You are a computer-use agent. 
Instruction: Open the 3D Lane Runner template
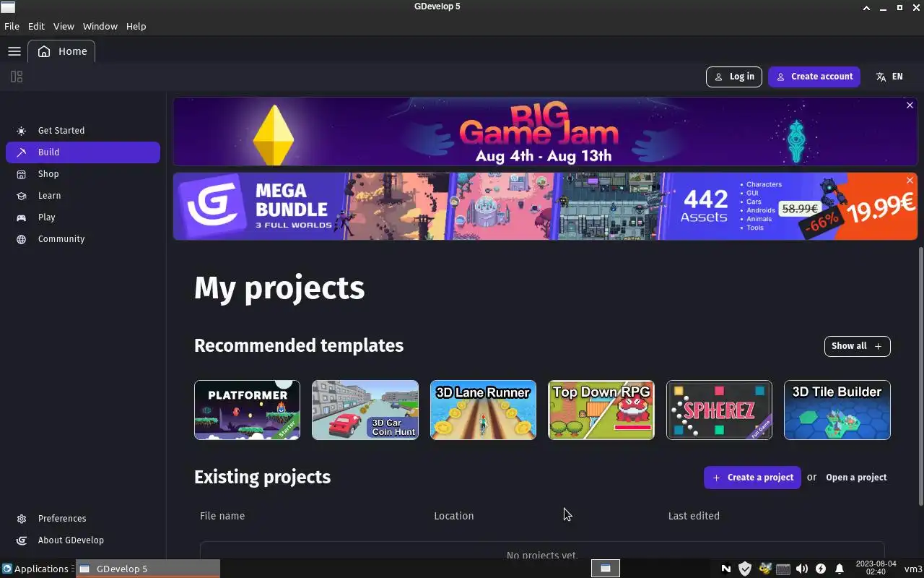point(483,410)
